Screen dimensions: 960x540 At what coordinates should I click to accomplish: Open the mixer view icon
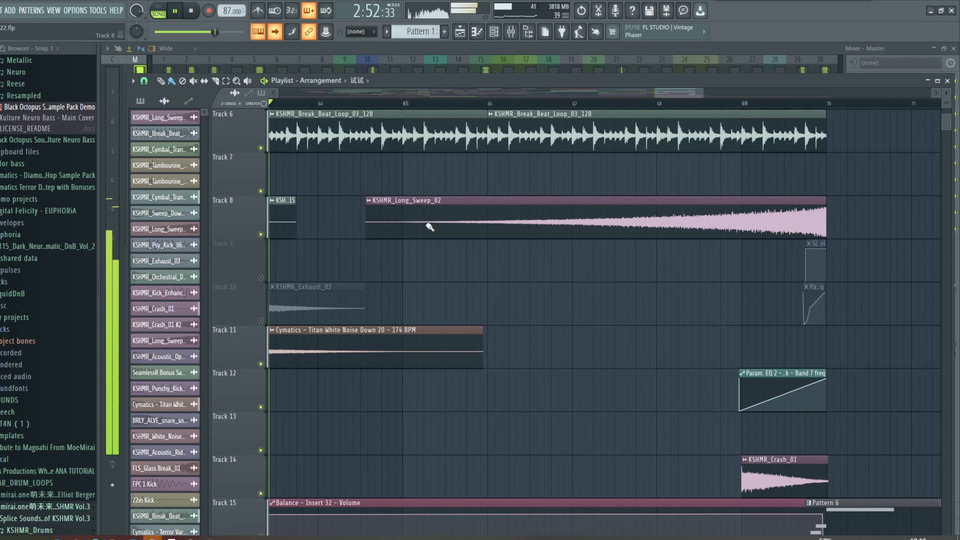tap(511, 32)
